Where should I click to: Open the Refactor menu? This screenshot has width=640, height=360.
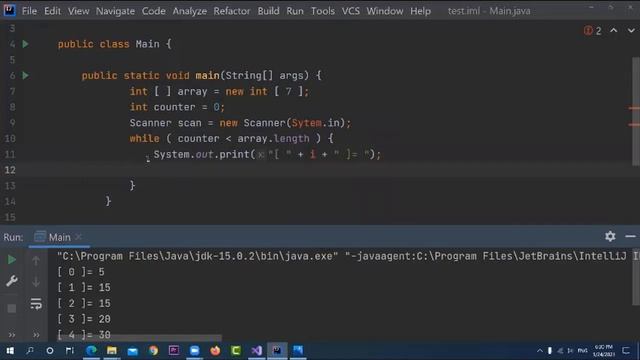(231, 11)
